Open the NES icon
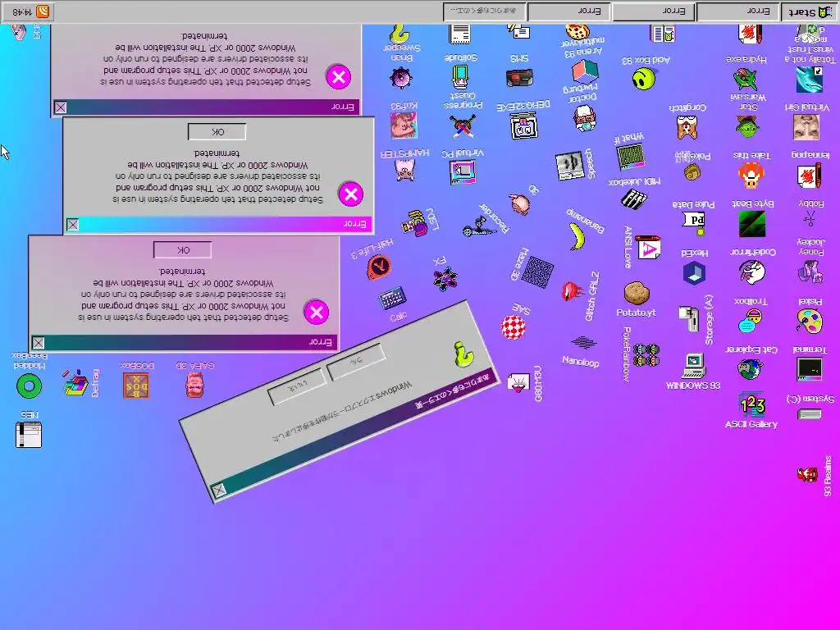This screenshot has width=840, height=630. (29, 435)
